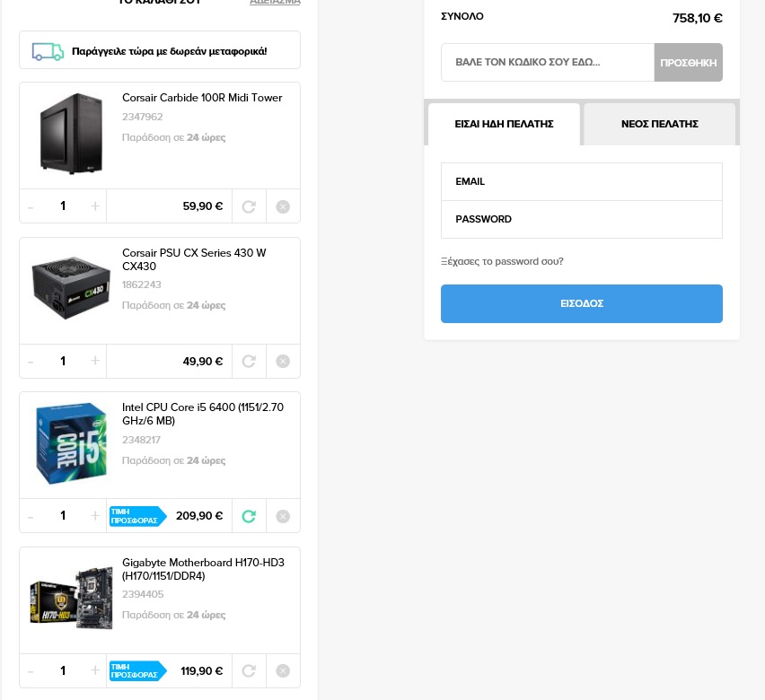The height and width of the screenshot is (700, 765).
Task: Remove Intel Core i5 6400 from cart
Action: click(x=283, y=516)
